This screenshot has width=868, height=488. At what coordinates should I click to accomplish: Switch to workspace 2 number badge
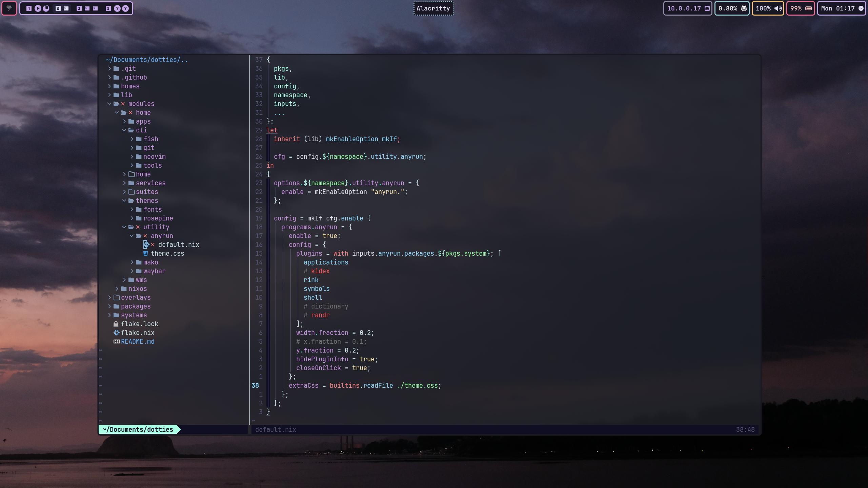pyautogui.click(x=58, y=8)
